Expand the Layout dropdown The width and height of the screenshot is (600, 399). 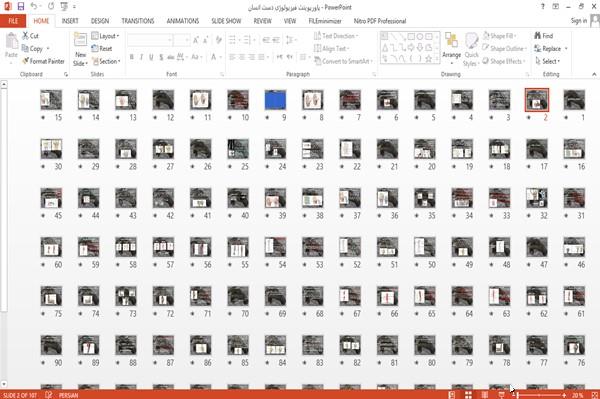coord(106,36)
